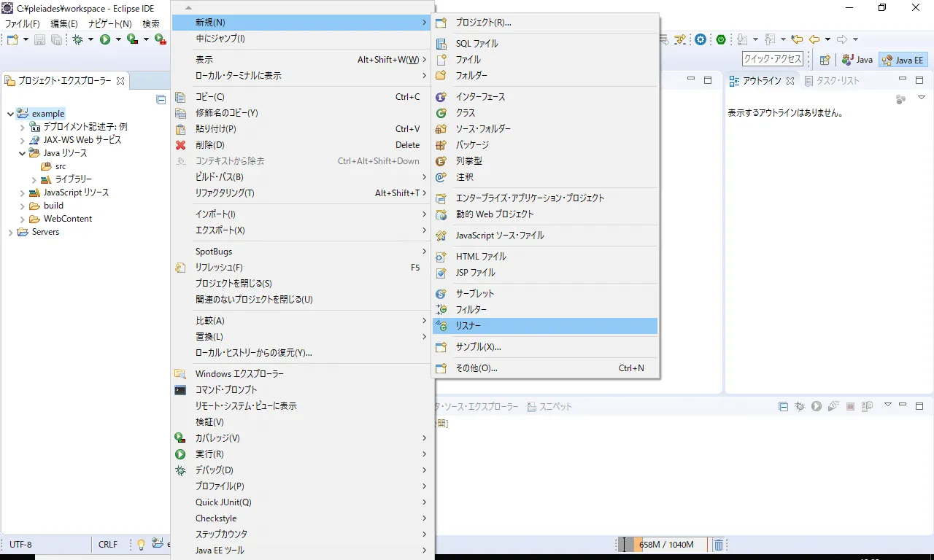Open Forward history dropdown arrow
Viewport: 934px width, 560px height.
pos(855,39)
